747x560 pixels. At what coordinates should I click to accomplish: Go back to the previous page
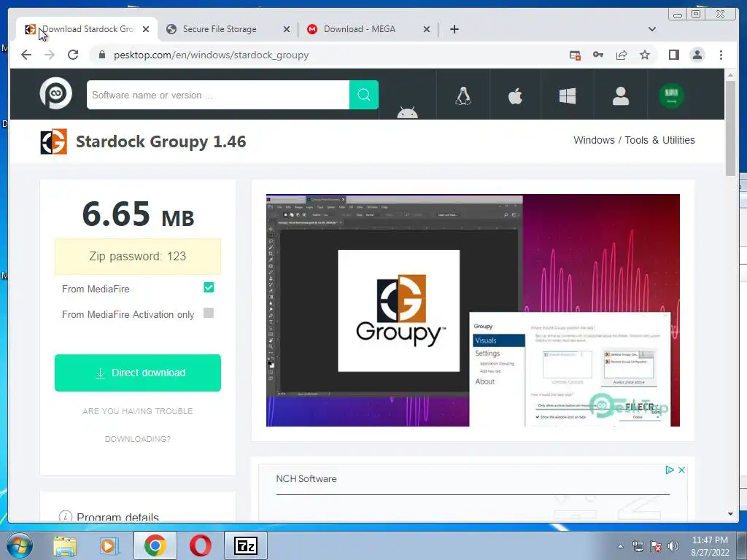pyautogui.click(x=26, y=55)
